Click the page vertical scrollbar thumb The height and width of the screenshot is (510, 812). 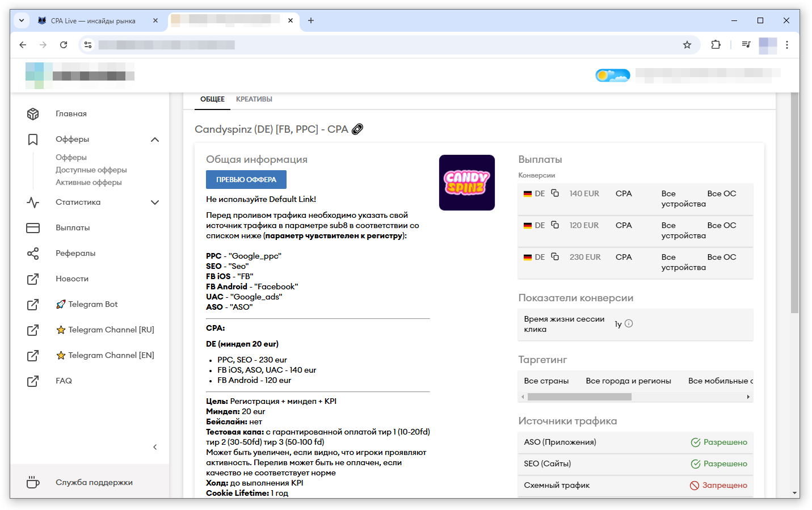pos(795,203)
